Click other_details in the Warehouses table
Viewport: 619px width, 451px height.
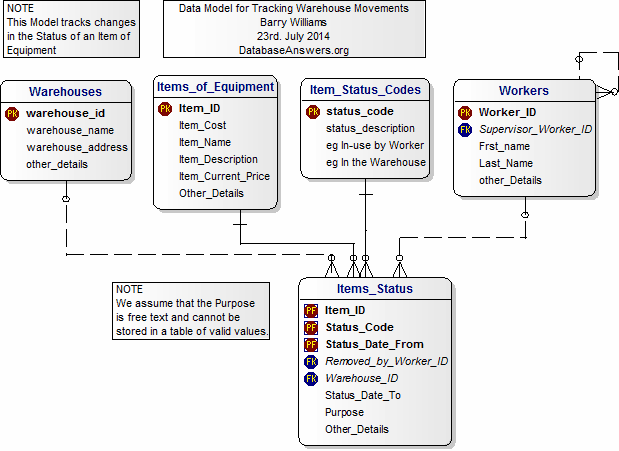57,164
